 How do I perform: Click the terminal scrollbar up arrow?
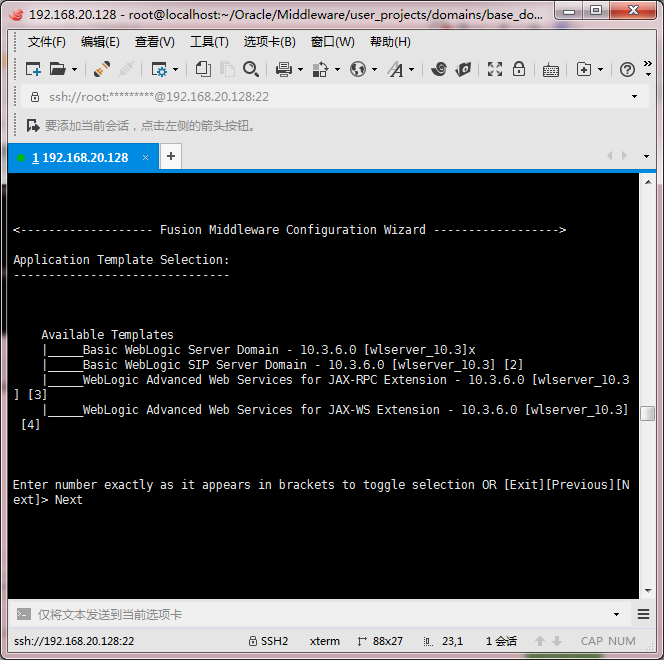(x=648, y=182)
